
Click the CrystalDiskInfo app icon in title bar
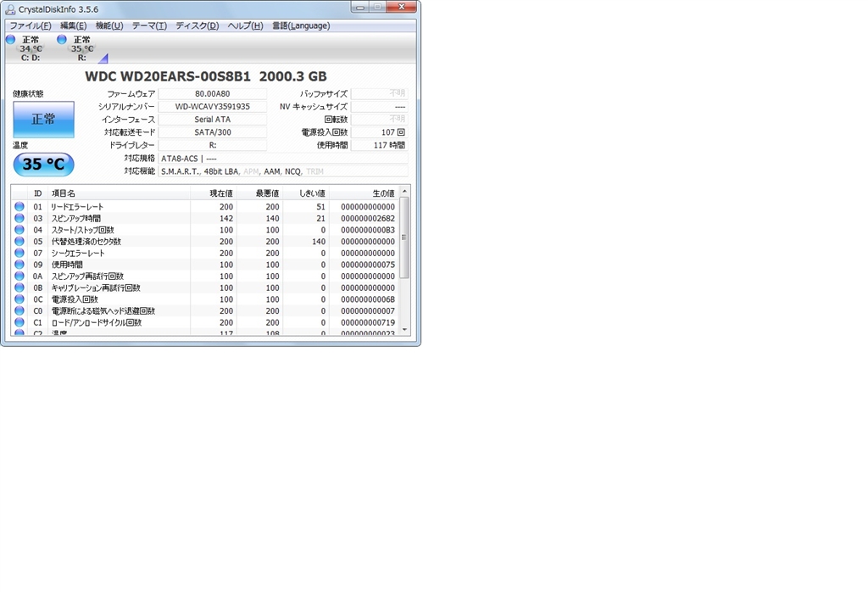[x=10, y=9]
